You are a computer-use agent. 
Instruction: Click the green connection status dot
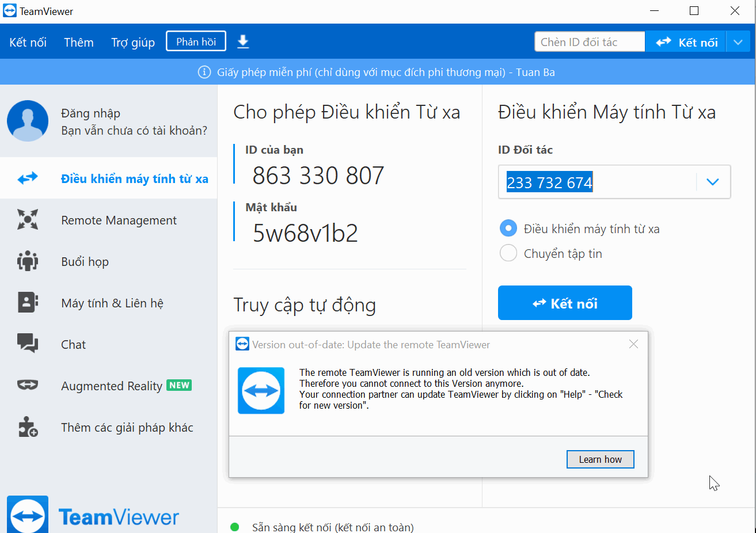point(234,527)
